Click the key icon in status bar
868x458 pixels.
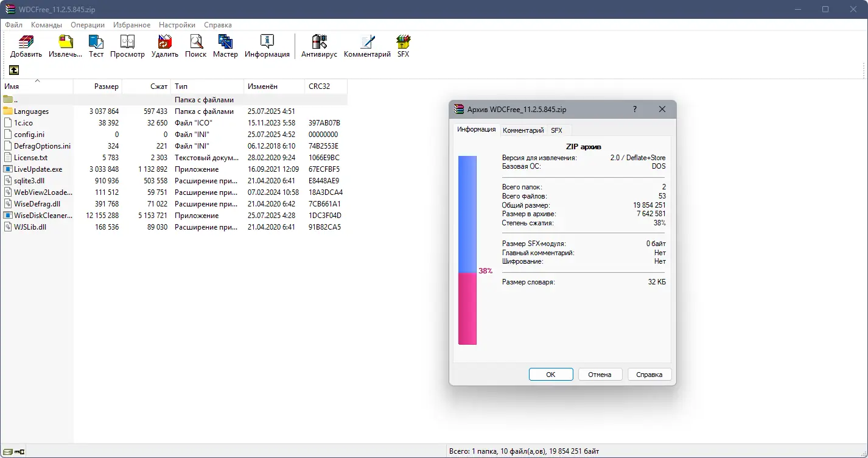(19, 451)
